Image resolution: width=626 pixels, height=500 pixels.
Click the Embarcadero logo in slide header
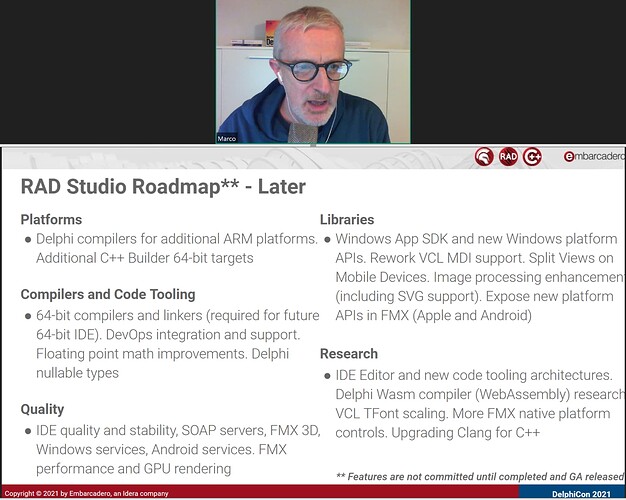(x=594, y=156)
